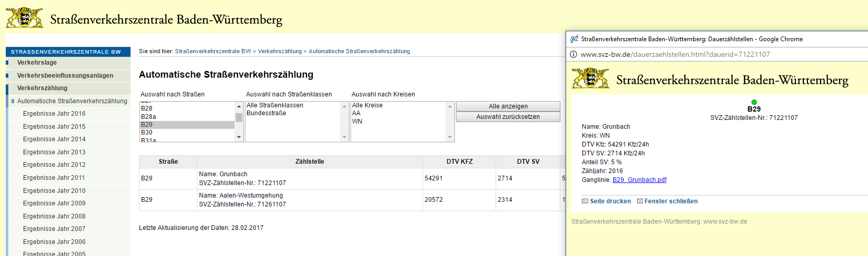Image resolution: width=868 pixels, height=256 pixels.
Task: Click the Straßen list scroll-down arrow
Action: pos(239,137)
